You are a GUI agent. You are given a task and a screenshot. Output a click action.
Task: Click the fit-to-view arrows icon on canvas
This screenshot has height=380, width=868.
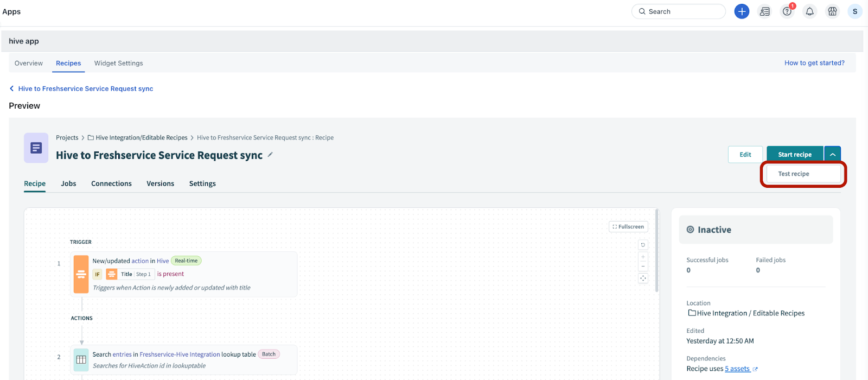[643, 278]
